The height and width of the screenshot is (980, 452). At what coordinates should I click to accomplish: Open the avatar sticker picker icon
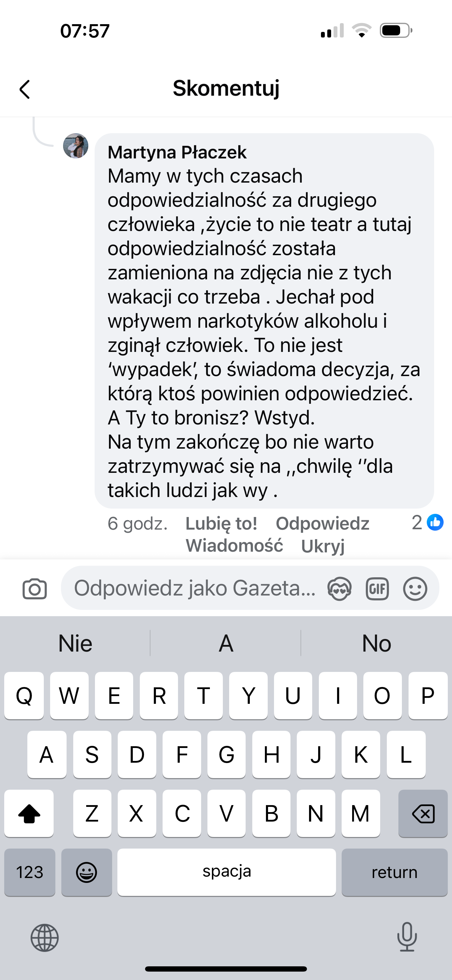click(340, 589)
